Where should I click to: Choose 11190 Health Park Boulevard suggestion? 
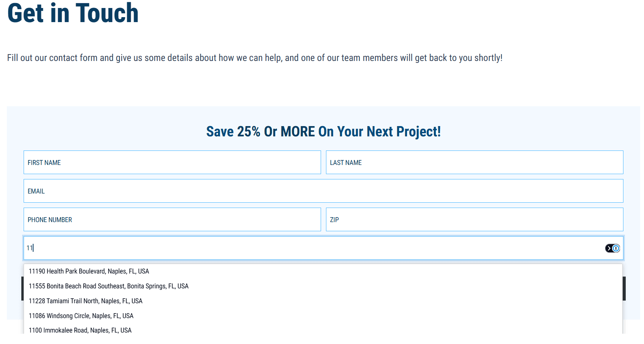(x=89, y=271)
